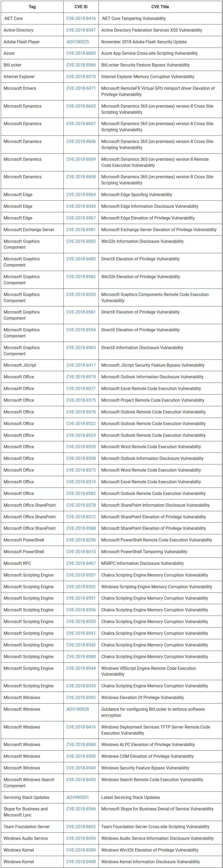The height and width of the screenshot is (868, 223).
Task: Open CVE-2018-8476 Deployment Services link
Action: (x=81, y=727)
